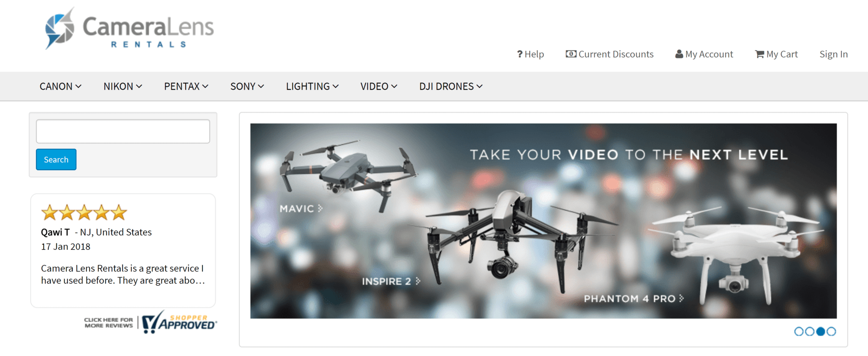This screenshot has height=356, width=868.
Task: Click the arrow next to INSPIRE 2
Action: (x=418, y=281)
